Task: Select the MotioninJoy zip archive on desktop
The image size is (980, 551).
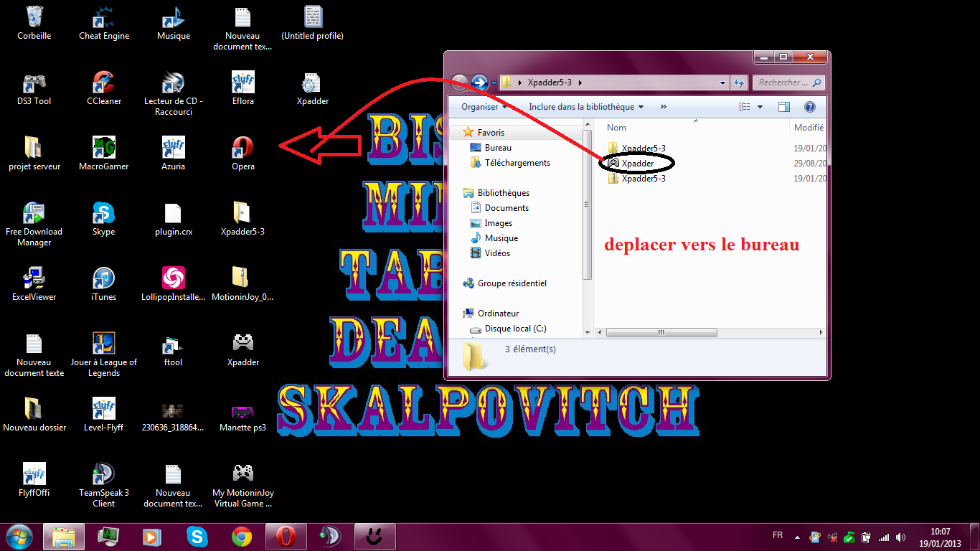Action: pos(243,285)
